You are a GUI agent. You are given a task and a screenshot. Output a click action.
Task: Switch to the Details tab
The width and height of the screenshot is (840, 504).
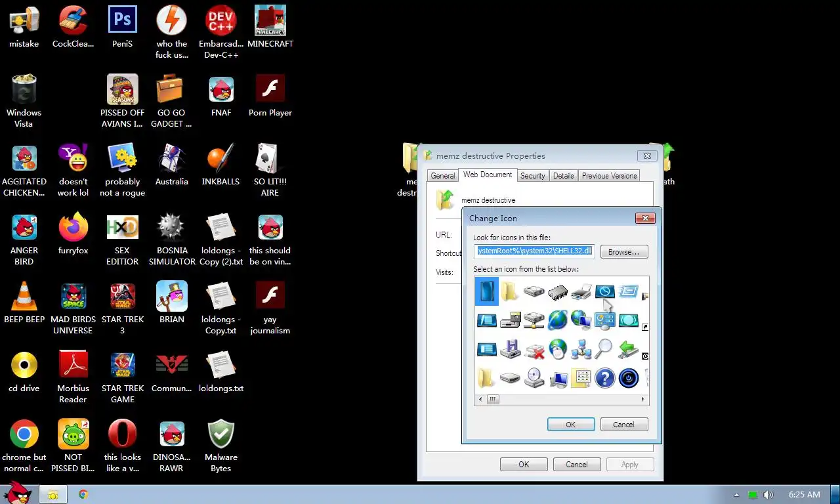click(x=563, y=176)
